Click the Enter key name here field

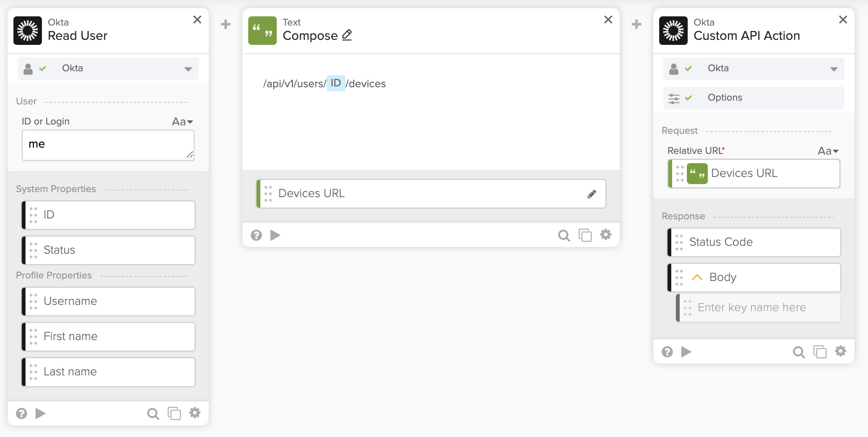(759, 307)
